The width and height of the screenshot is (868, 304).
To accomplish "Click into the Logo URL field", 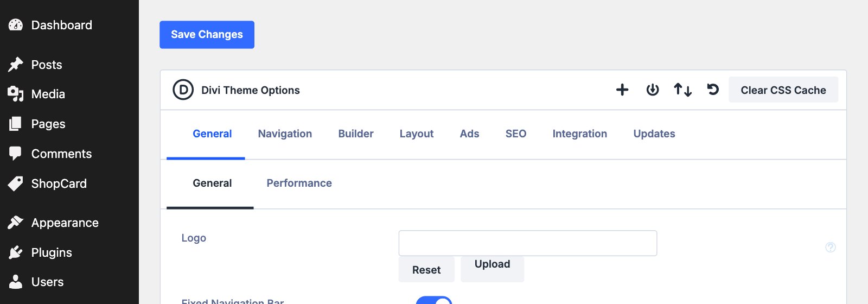I will (x=528, y=243).
